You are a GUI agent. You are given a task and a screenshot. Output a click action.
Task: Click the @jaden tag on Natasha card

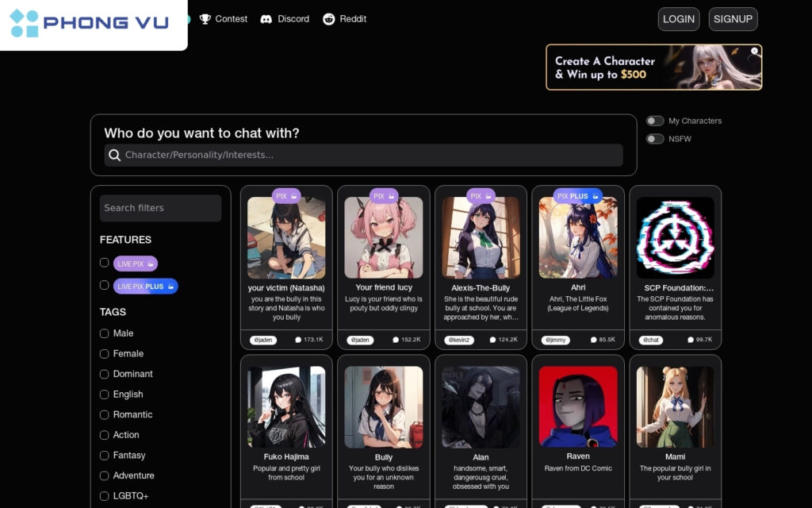pyautogui.click(x=264, y=340)
